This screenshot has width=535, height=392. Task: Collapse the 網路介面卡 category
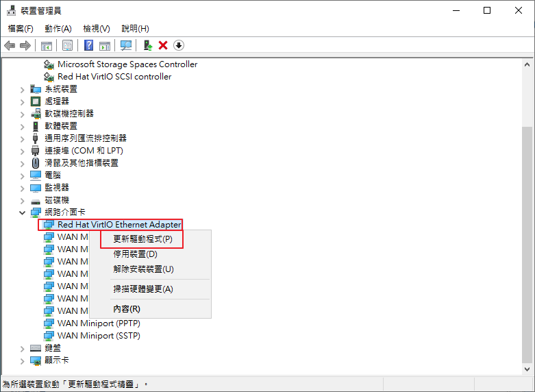pos(23,212)
